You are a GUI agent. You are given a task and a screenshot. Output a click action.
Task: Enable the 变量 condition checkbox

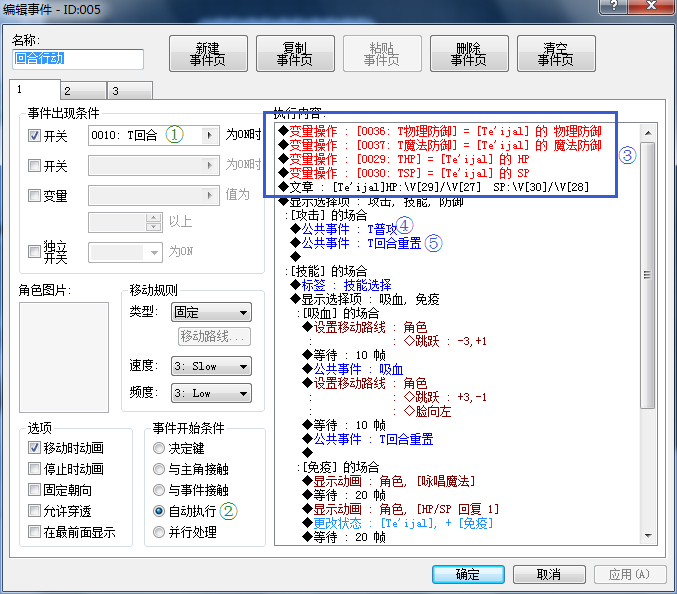[x=34, y=195]
